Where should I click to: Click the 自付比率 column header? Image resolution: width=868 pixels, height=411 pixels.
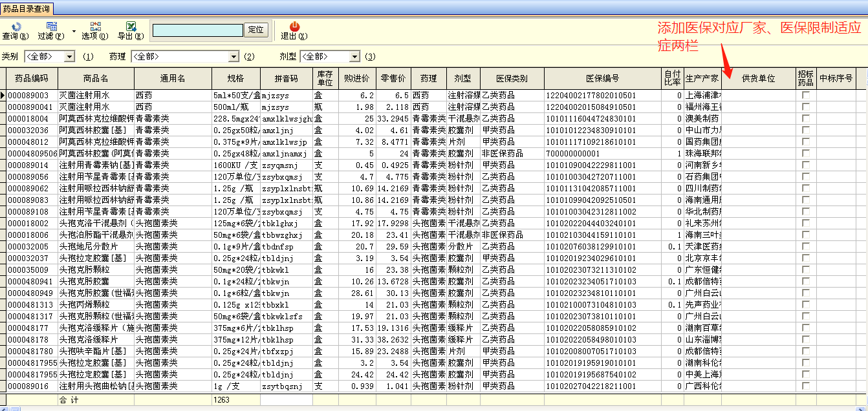coord(673,78)
